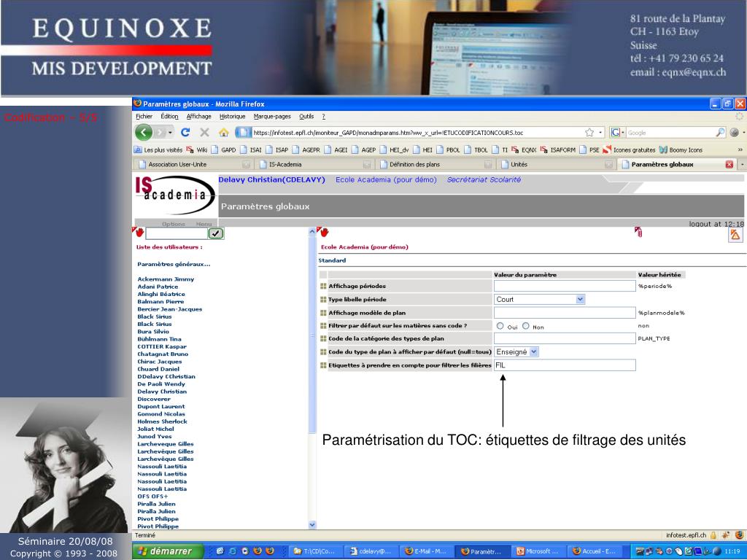Screen dimensions: 747x560
Task: Expand the bookmarks toolbar overflow chevron
Action: [740, 149]
